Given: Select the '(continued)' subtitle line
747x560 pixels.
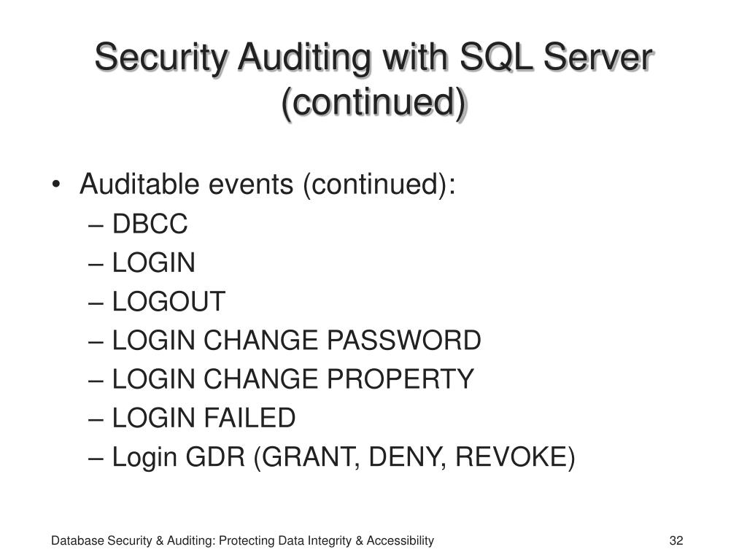Looking at the screenshot, I should 374,102.
